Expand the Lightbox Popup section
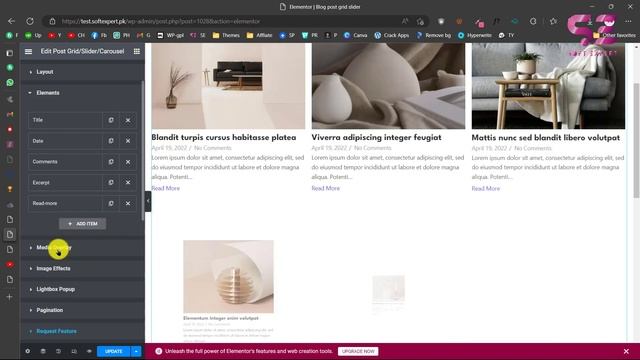This screenshot has width=640, height=360. (x=82, y=289)
